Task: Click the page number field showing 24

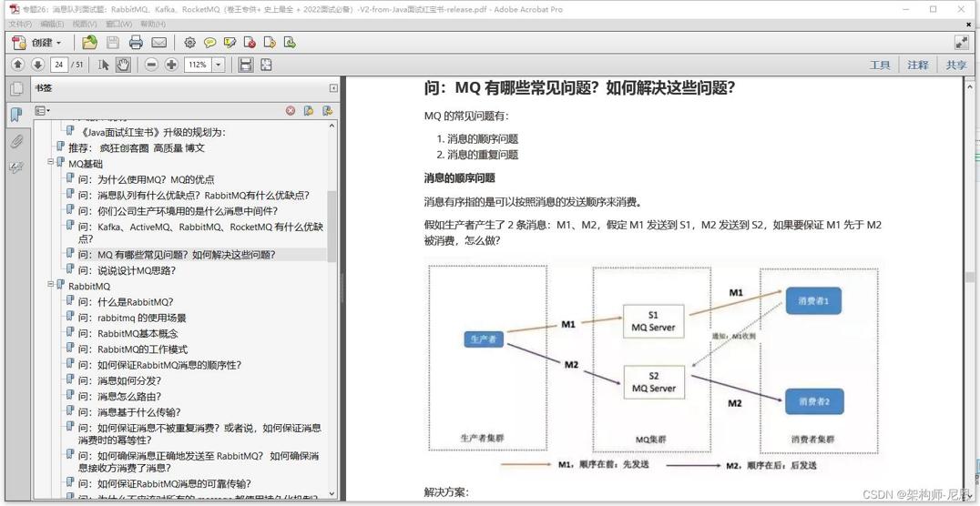Action: tap(59, 65)
